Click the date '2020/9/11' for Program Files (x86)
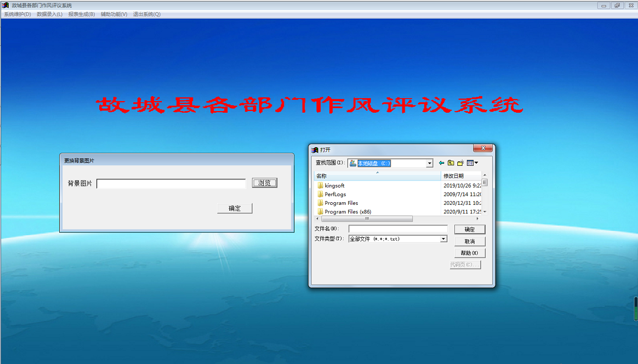Image resolution: width=638 pixels, height=364 pixels. click(x=456, y=211)
